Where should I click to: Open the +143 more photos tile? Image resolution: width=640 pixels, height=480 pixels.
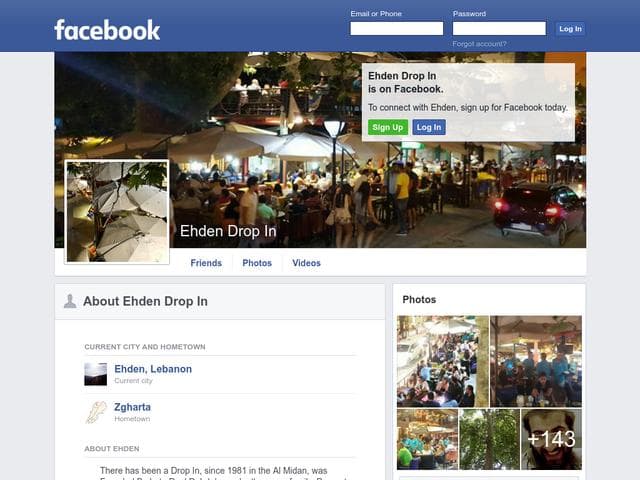pyautogui.click(x=551, y=439)
